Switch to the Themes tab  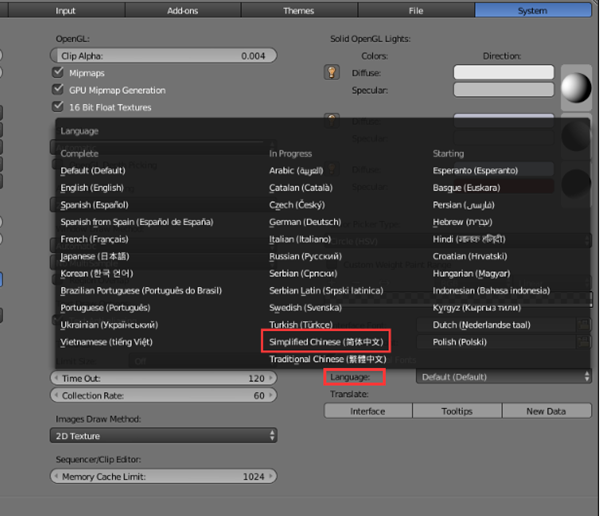point(299,10)
